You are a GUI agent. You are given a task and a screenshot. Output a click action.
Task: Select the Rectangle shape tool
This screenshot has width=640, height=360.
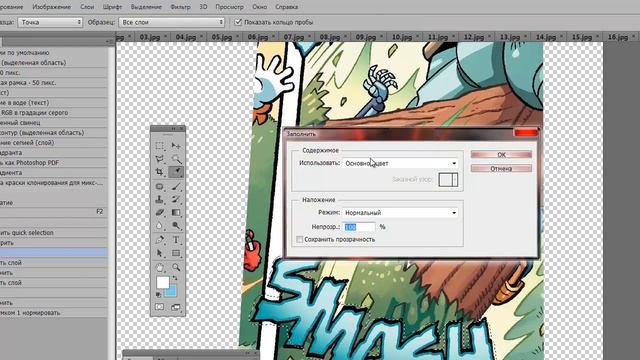tap(176, 253)
